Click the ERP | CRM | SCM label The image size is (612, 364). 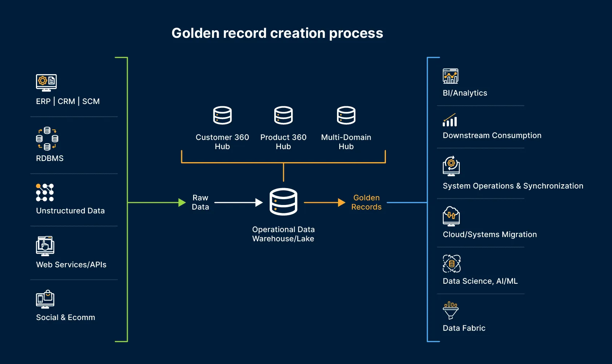tap(68, 101)
